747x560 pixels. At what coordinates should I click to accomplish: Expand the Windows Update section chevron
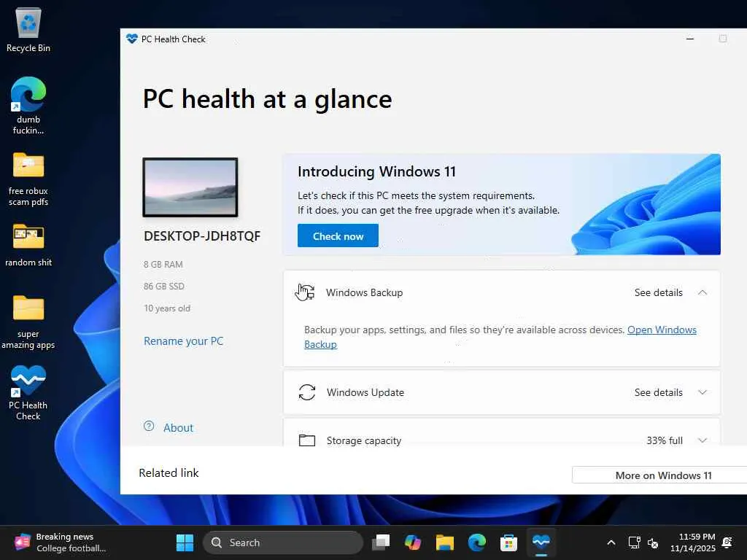[703, 392]
